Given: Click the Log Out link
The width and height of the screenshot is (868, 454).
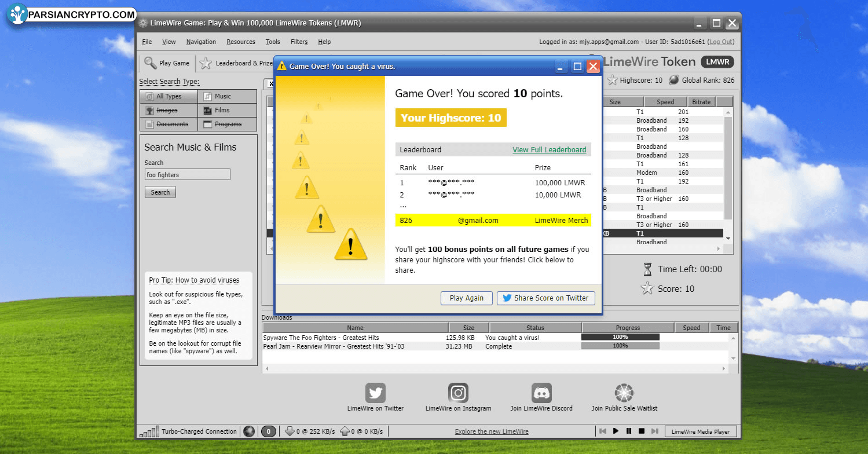Looking at the screenshot, I should (721, 42).
